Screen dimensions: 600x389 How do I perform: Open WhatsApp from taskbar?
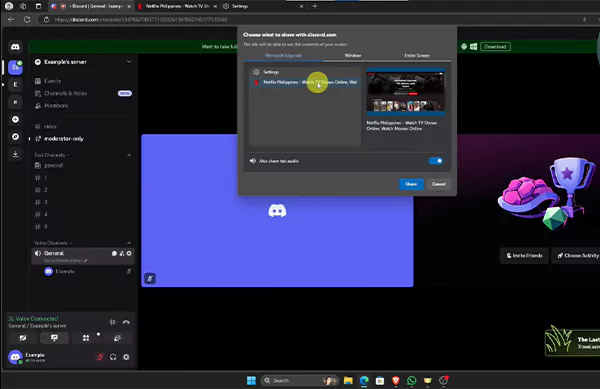(x=411, y=381)
